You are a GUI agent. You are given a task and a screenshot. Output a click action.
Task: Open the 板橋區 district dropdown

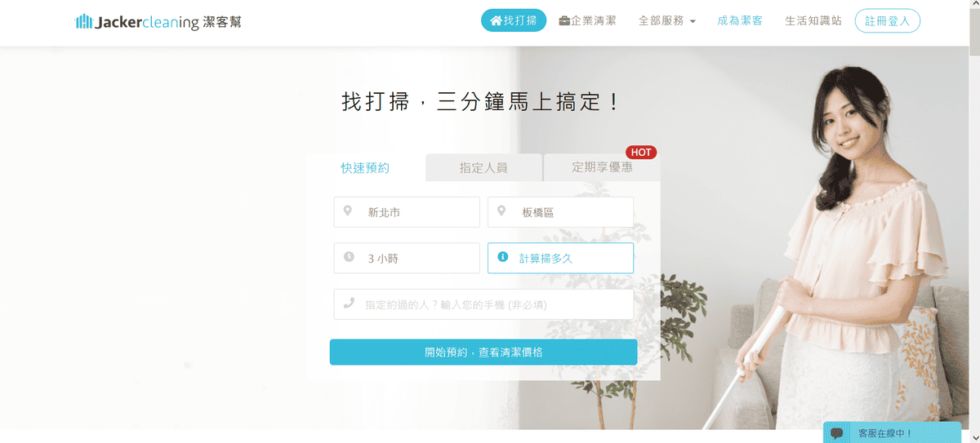tap(560, 212)
